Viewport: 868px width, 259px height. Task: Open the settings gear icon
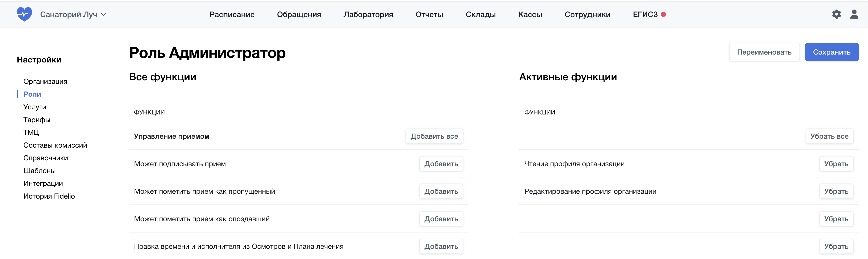pyautogui.click(x=836, y=14)
